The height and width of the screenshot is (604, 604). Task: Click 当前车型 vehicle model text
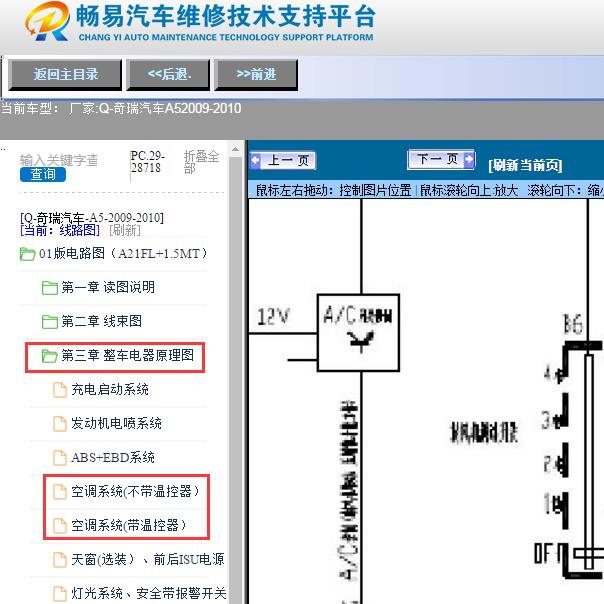coord(121,108)
